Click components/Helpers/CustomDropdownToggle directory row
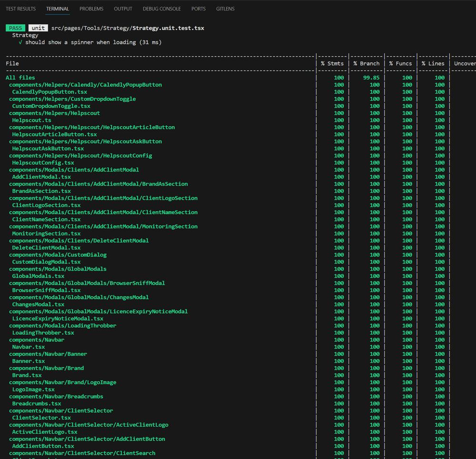Viewport: 476px width, 459px height. coord(72,99)
